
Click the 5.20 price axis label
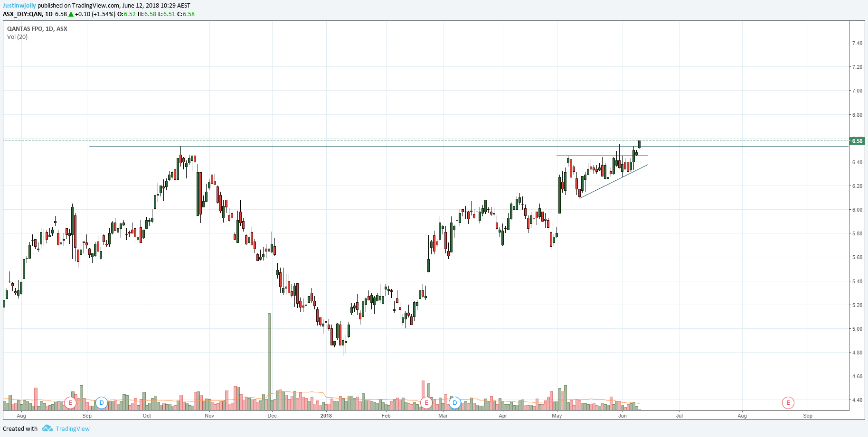[857, 305]
